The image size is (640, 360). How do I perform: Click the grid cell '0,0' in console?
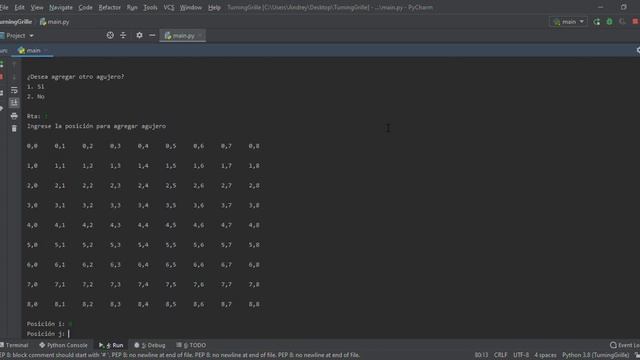(32, 146)
